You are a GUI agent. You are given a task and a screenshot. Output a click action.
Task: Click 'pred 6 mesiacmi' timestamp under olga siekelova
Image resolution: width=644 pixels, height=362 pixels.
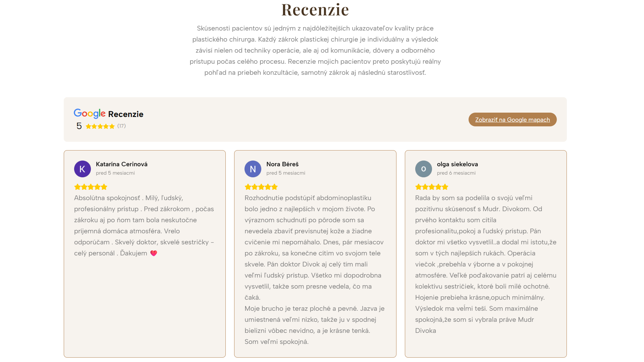coord(456,173)
